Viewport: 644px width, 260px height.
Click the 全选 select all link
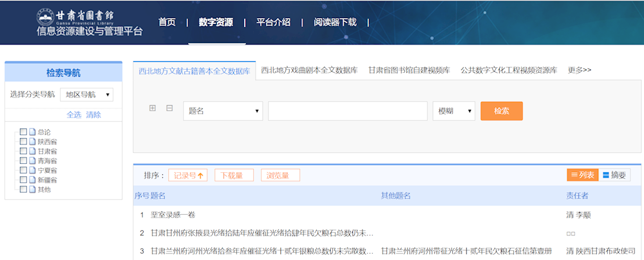[74, 115]
